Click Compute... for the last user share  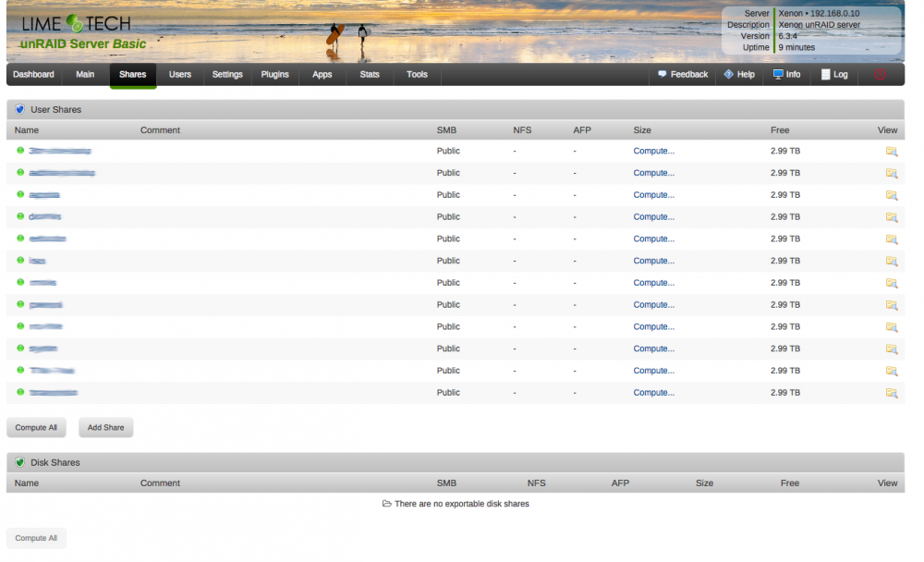[653, 392]
